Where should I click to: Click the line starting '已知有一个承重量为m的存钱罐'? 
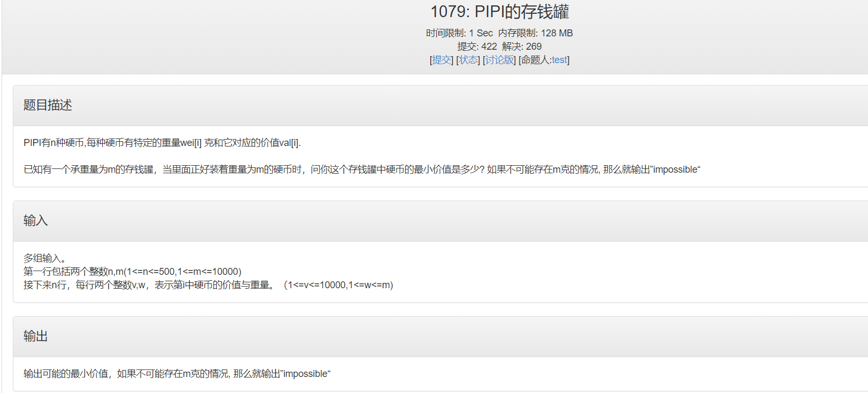pos(362,169)
